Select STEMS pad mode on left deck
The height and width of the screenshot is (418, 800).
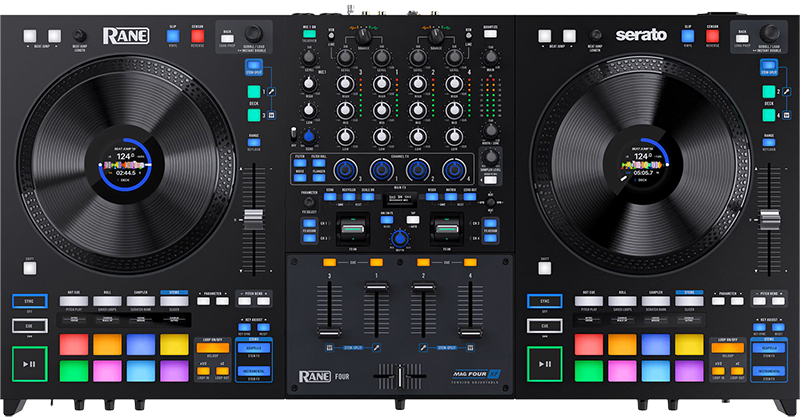173,300
